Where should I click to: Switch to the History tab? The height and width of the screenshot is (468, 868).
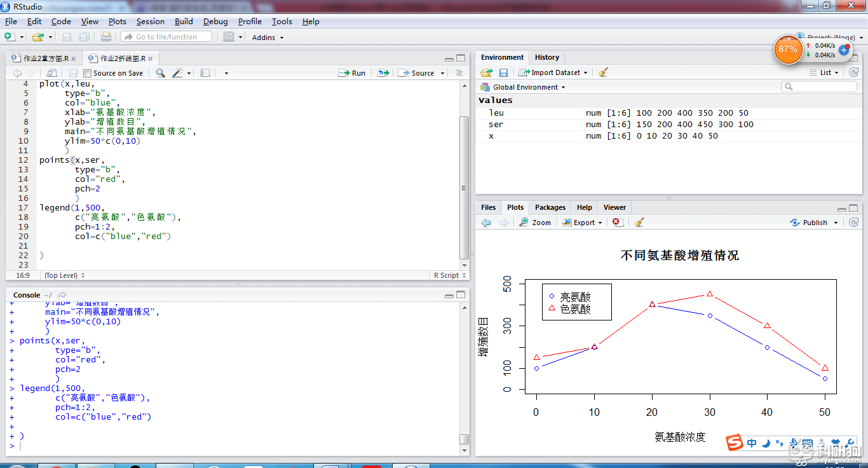[547, 57]
